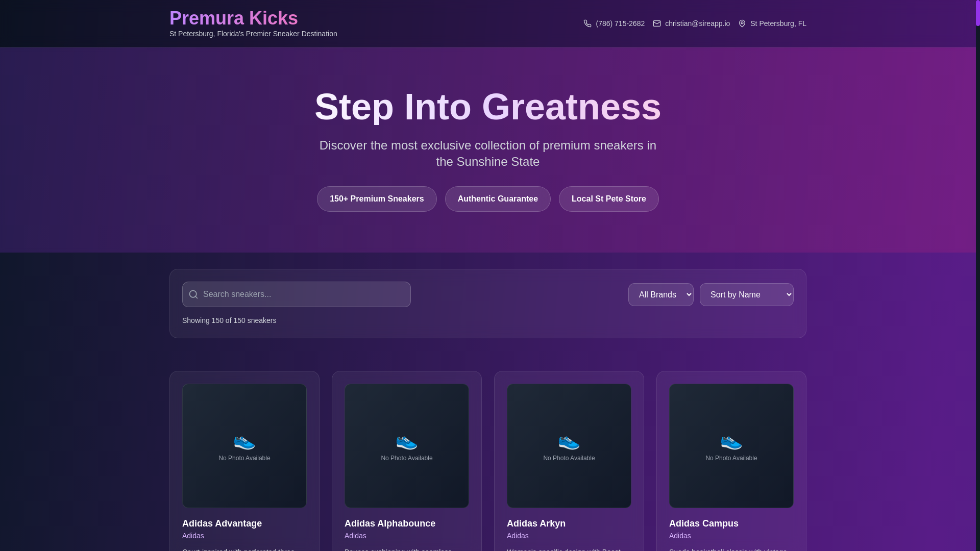980x551 pixels.
Task: Click Adidas brand label under Advantage
Action: point(193,536)
